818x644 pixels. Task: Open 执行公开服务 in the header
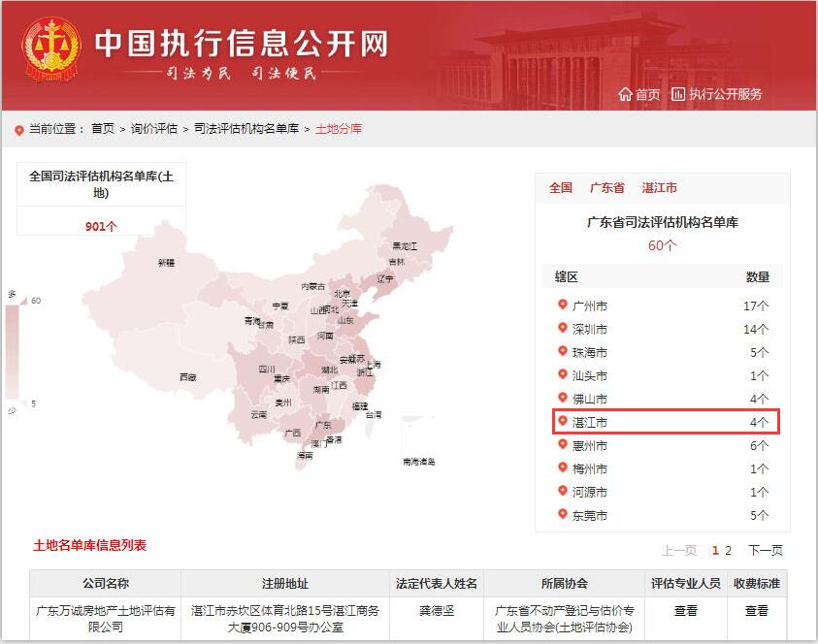(725, 94)
